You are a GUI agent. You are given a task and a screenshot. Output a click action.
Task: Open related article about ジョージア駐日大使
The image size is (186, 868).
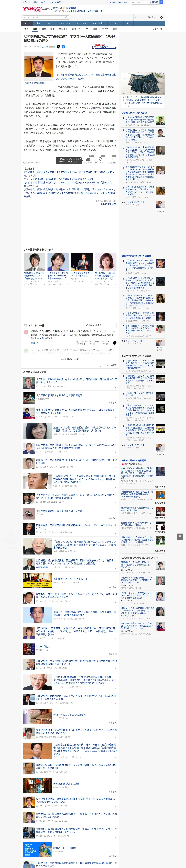tap(58, 179)
